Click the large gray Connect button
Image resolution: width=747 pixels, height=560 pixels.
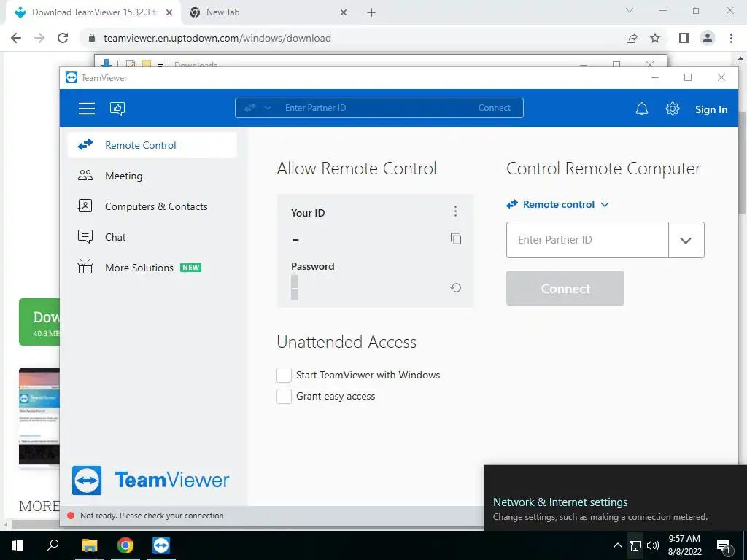(x=565, y=288)
